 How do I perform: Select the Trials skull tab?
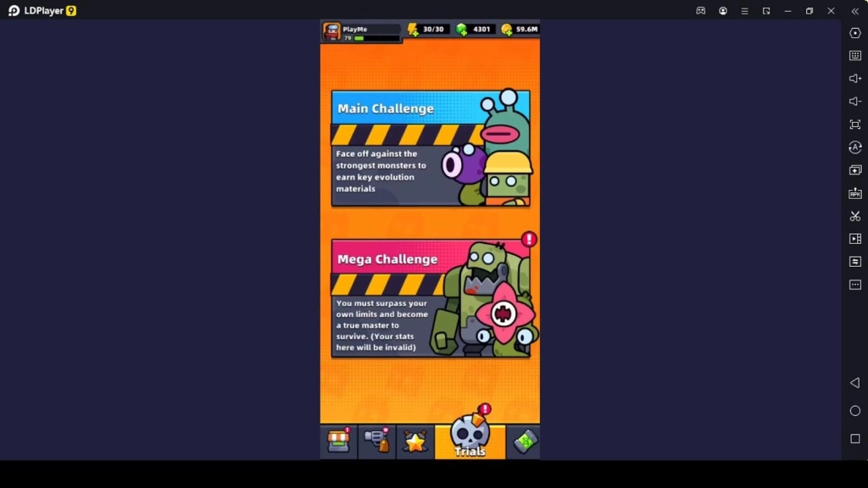(x=470, y=437)
